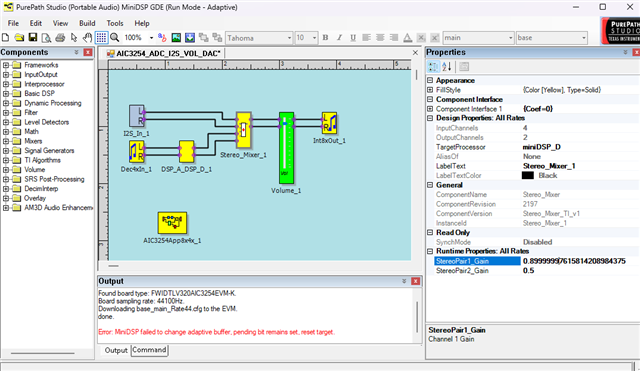This screenshot has height=371, width=640.
Task: Click the black LabelTextColor swatch
Action: click(x=527, y=176)
